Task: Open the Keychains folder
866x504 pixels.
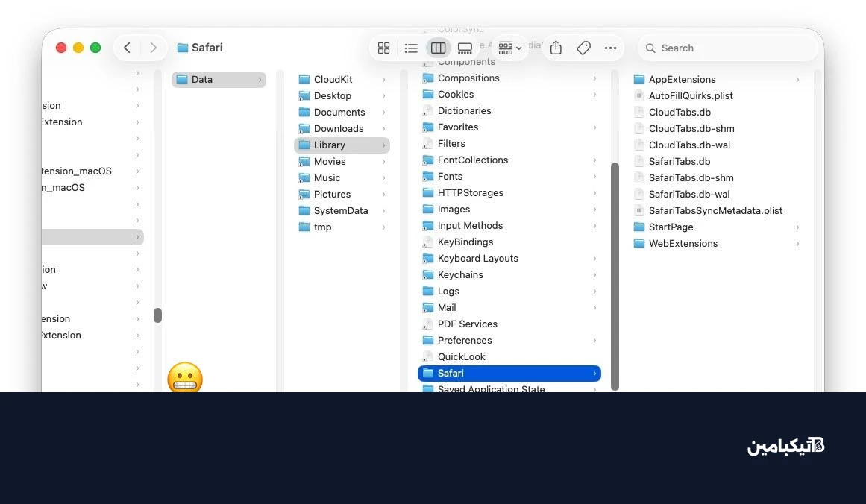Action: point(461,274)
